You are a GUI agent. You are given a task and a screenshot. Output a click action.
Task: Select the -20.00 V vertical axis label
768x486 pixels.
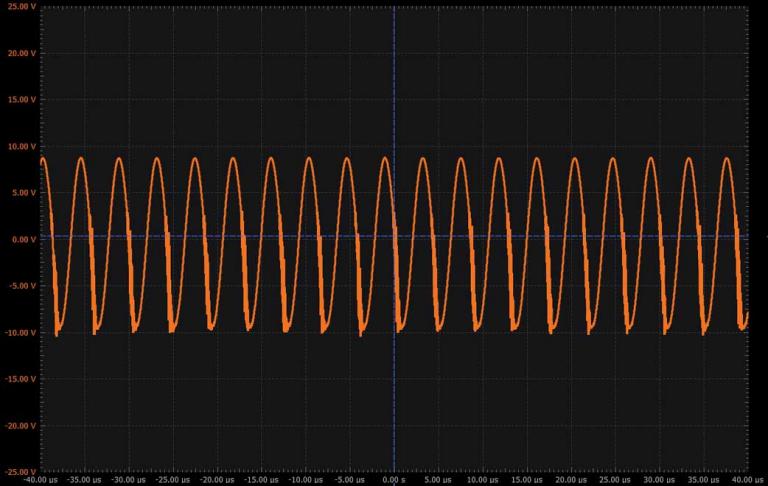tap(19, 425)
